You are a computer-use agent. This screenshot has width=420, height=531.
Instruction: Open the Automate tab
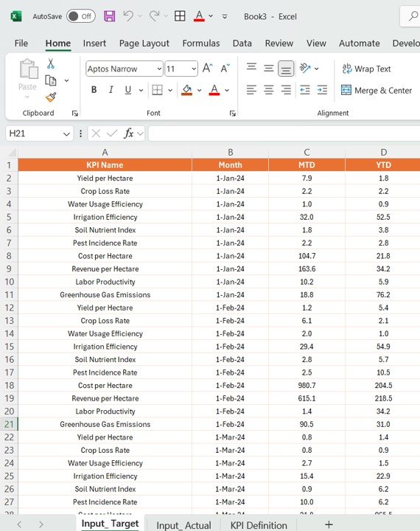(x=359, y=44)
